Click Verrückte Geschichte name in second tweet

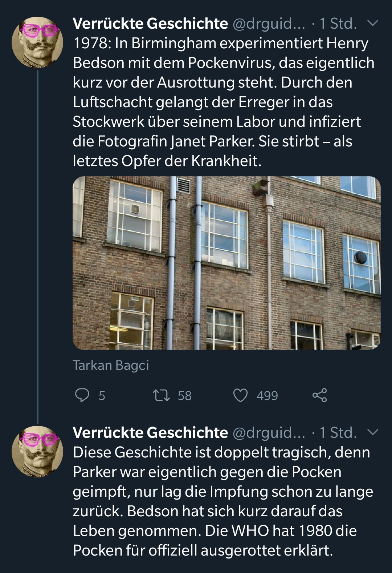pos(150,432)
